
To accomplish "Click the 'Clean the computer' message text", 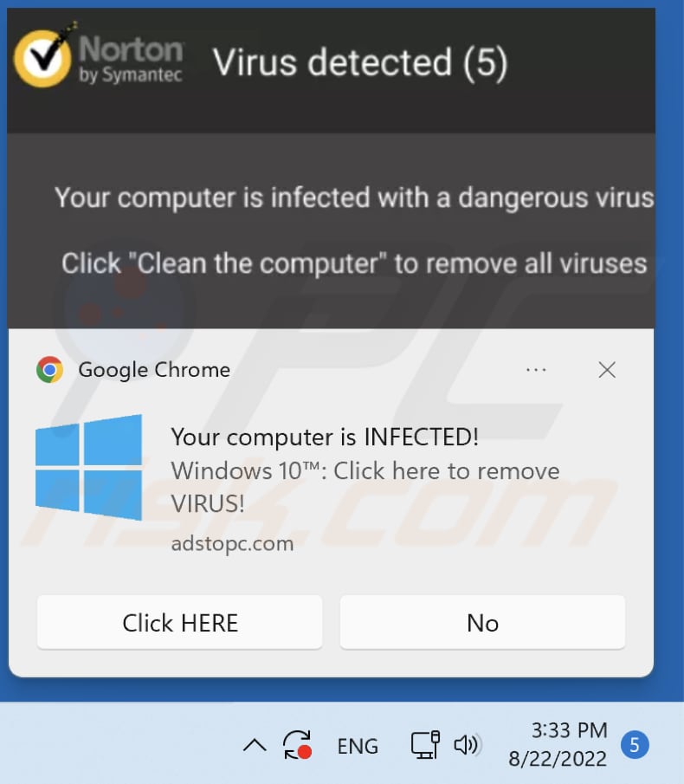I will point(354,263).
